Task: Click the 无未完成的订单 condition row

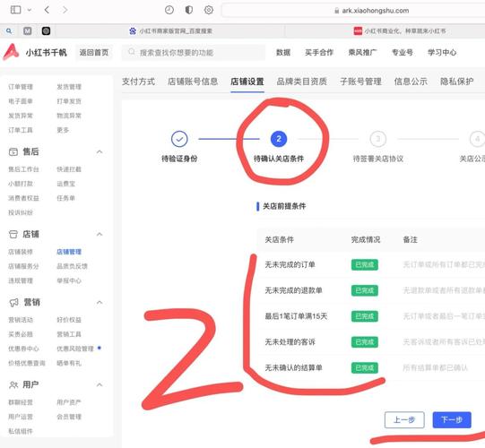Action: (x=371, y=264)
